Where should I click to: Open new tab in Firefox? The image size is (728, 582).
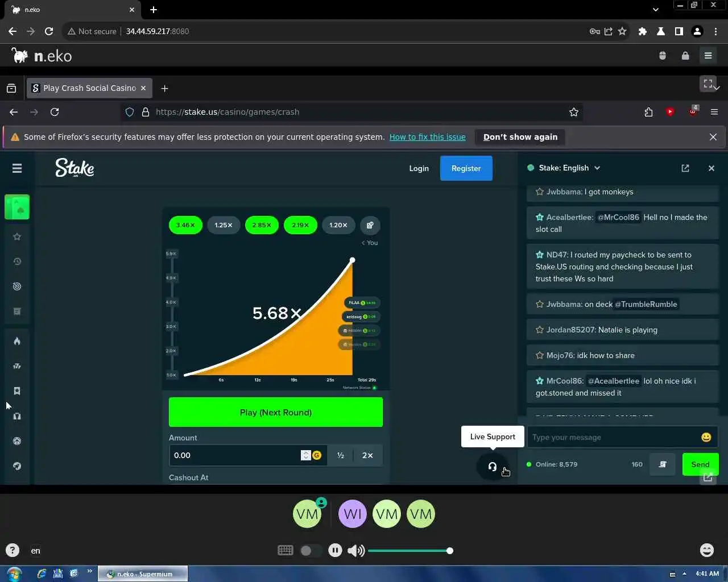pos(164,88)
